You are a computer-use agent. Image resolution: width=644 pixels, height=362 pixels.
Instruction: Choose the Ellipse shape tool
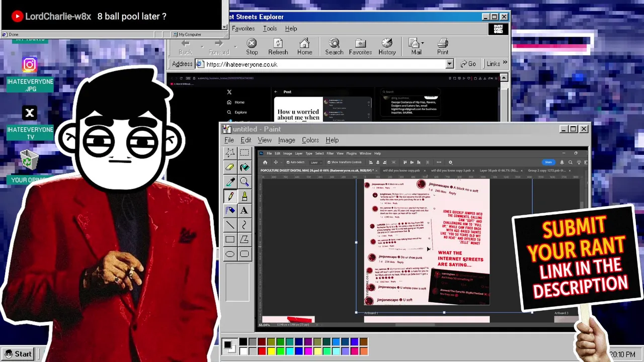tap(230, 254)
